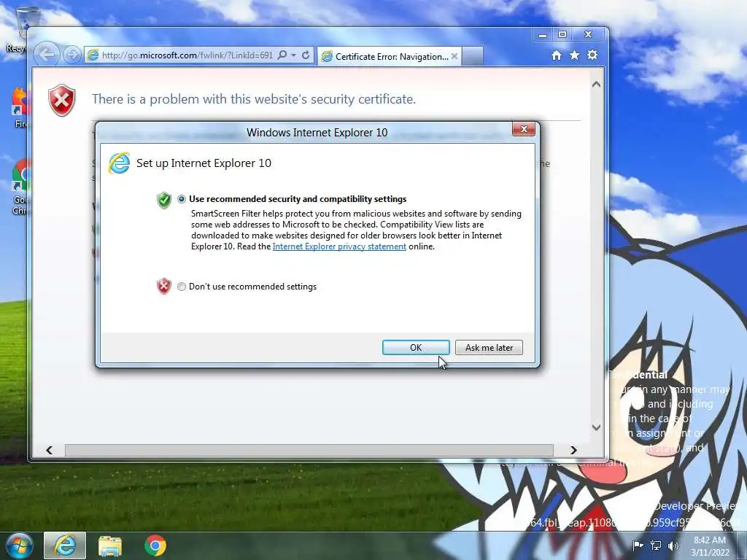Close the Certificate Error tab
This screenshot has height=560, width=747.
point(454,57)
